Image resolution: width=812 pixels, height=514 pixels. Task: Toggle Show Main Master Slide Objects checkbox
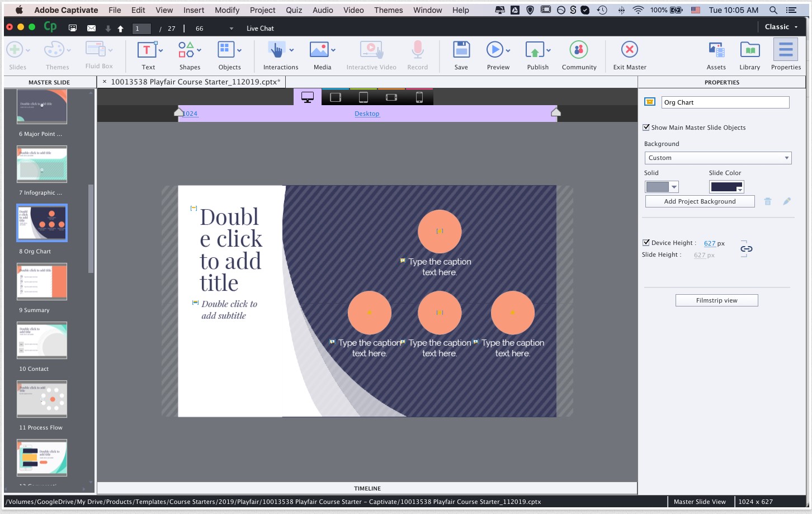tap(646, 128)
